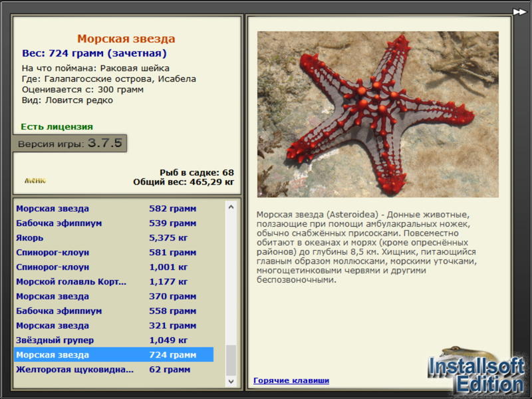This screenshot has height=399, width=532.
Task: Select Бабочка эфиппиум 539 грамм row
Action: 114,223
